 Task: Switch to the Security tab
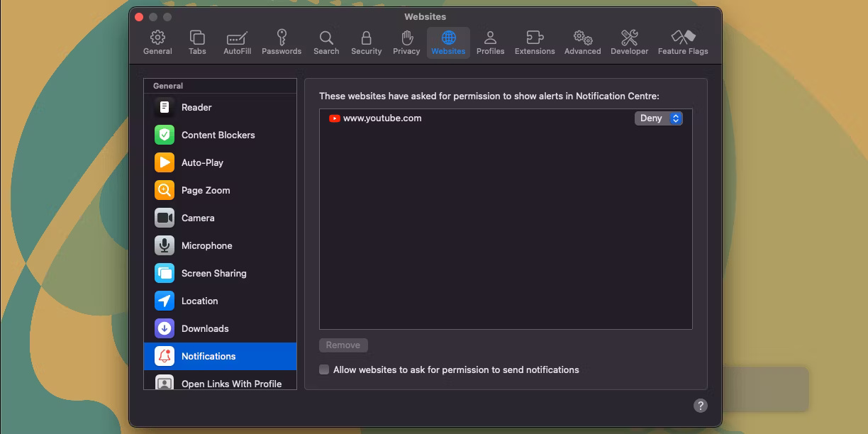point(366,43)
